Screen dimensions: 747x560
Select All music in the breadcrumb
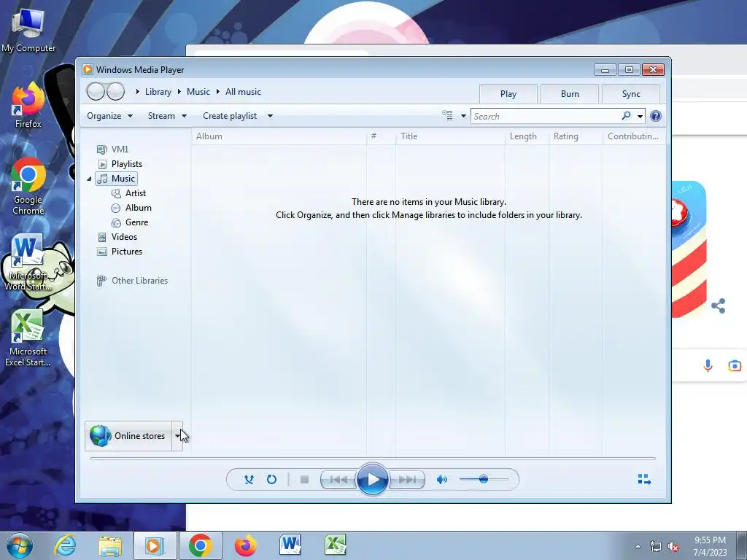click(x=243, y=92)
